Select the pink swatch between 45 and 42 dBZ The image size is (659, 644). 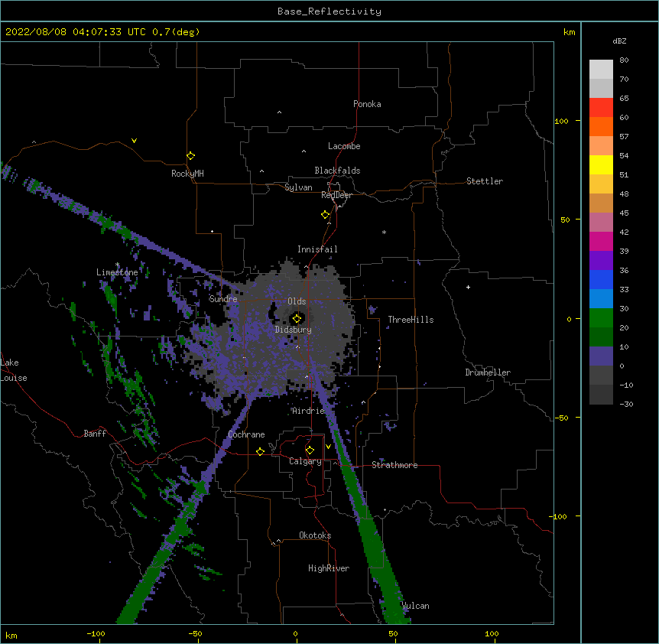tap(601, 222)
